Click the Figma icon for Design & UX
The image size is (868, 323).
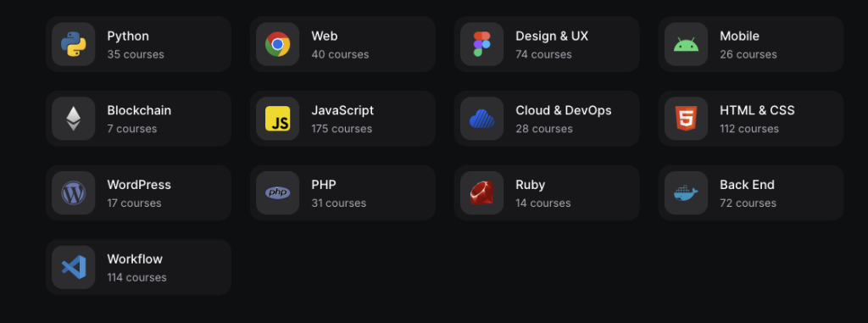481,44
